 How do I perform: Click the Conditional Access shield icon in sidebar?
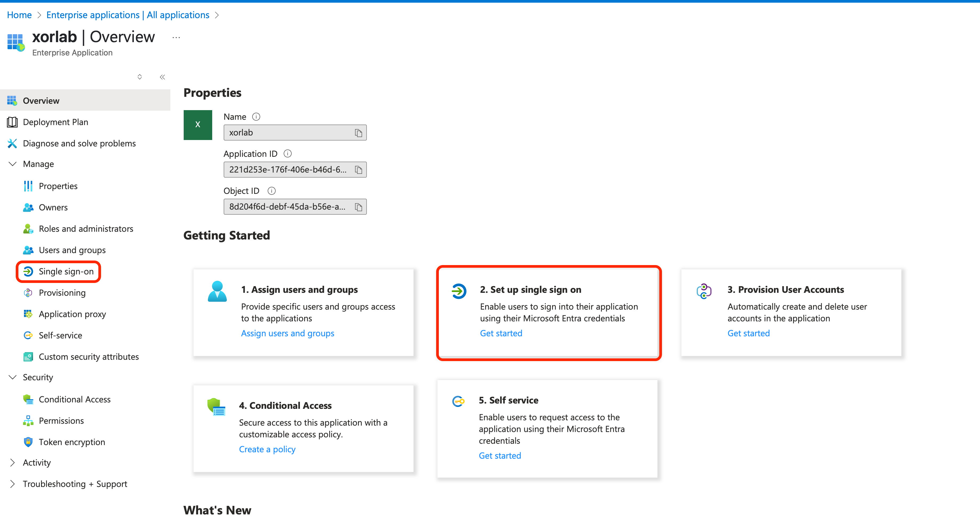coord(28,399)
